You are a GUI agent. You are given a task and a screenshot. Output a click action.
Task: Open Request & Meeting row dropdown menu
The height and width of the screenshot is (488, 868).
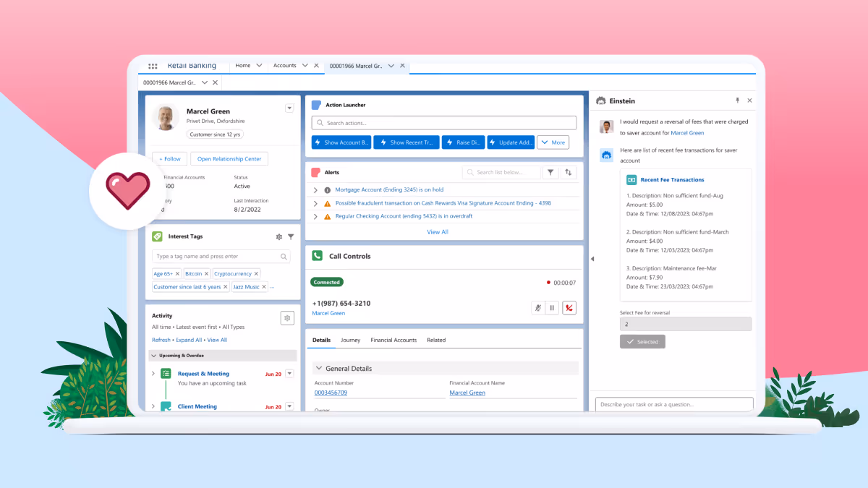click(x=290, y=374)
